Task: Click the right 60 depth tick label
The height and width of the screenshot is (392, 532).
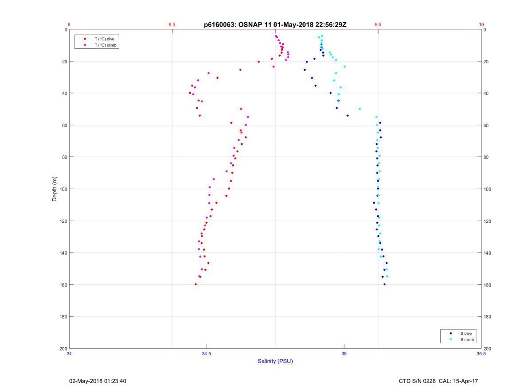Action: pos(486,125)
